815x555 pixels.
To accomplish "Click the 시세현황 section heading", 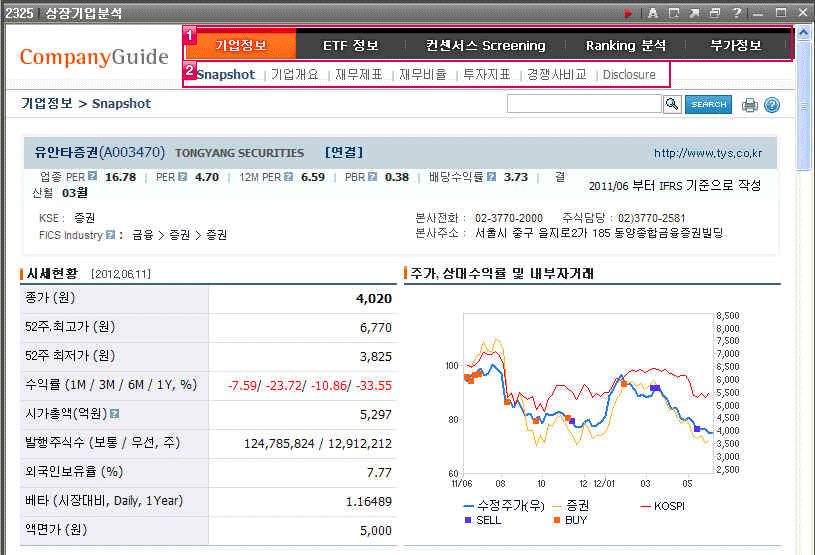I will 51,273.
